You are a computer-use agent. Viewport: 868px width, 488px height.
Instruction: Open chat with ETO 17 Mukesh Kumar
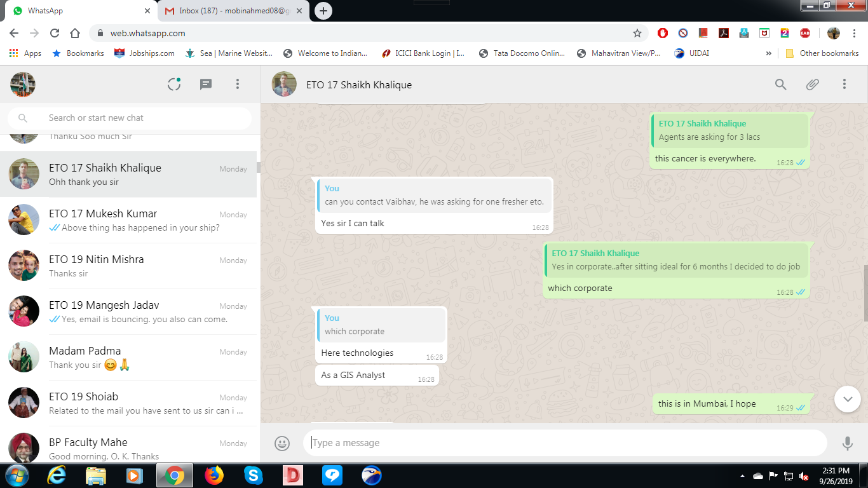128,220
